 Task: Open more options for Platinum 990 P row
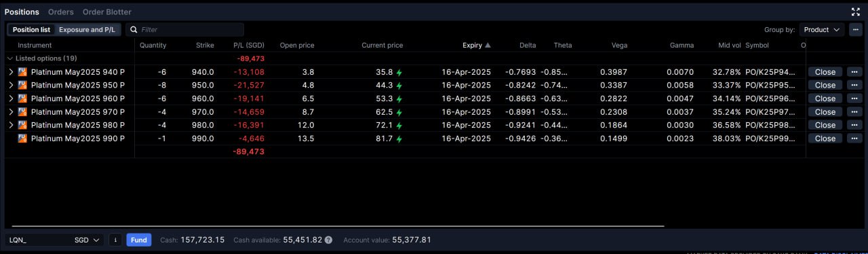pos(854,139)
